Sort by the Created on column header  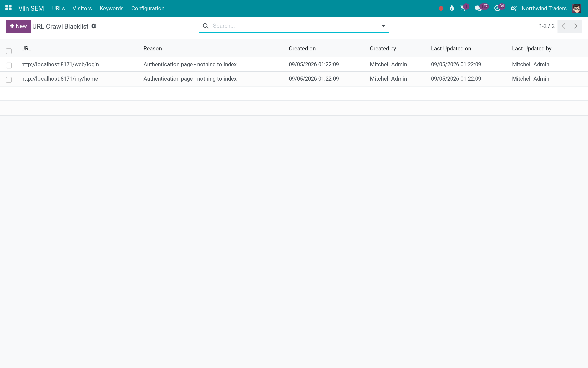(x=302, y=48)
